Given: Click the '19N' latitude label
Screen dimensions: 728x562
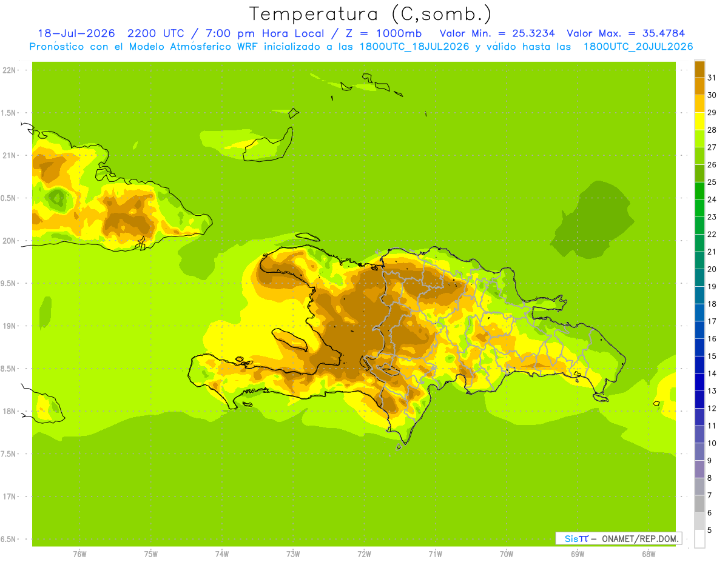Looking at the screenshot, I should point(9,326).
